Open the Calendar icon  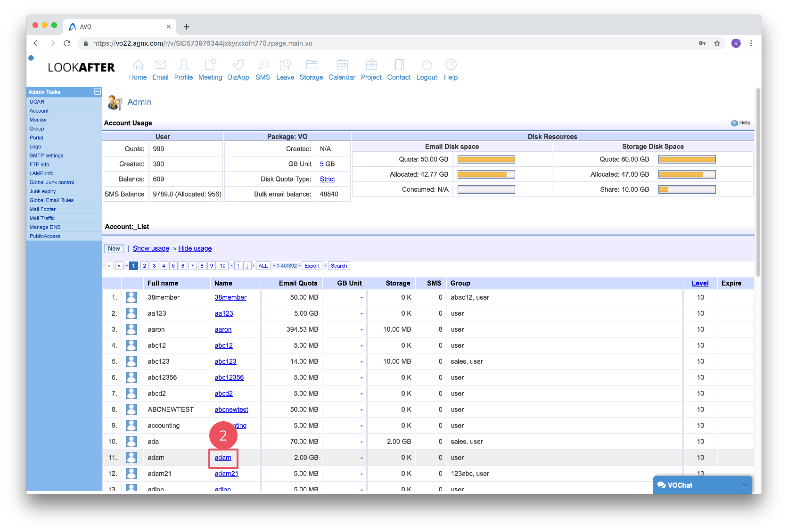tap(342, 65)
